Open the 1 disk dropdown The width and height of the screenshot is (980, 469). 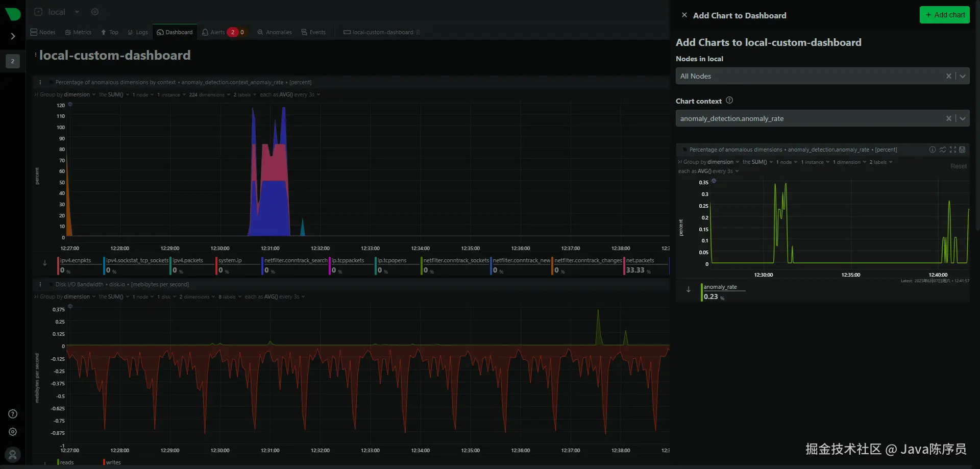tap(166, 297)
